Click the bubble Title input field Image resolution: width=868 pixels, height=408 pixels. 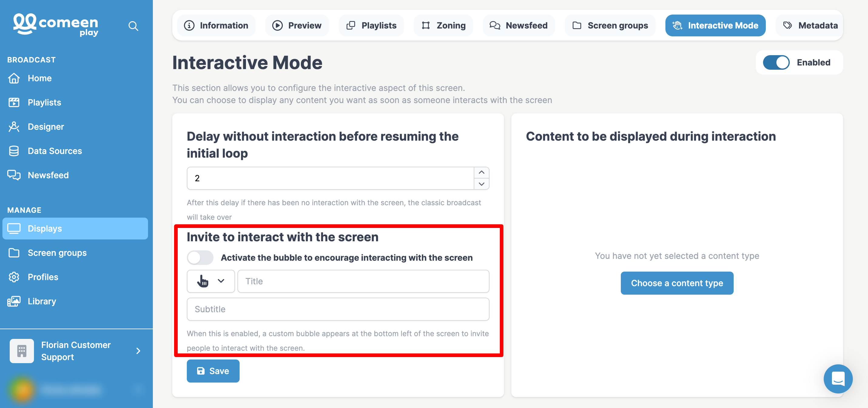[363, 281]
